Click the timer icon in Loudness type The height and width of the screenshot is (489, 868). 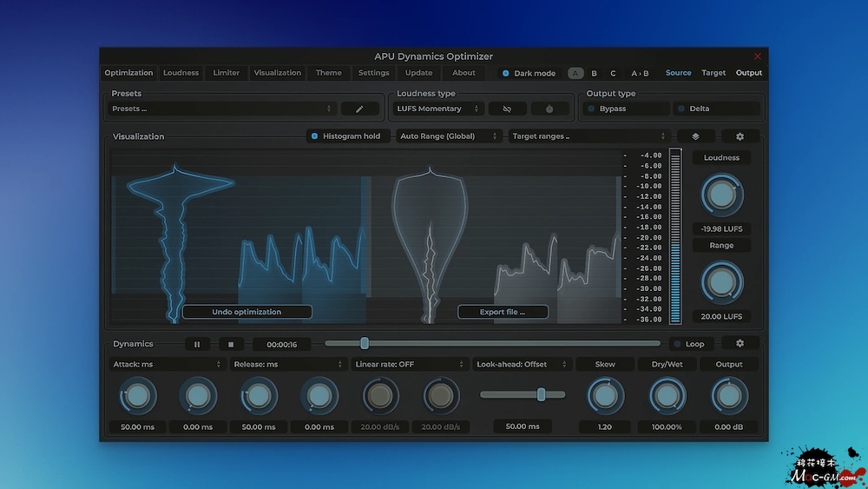coord(549,109)
